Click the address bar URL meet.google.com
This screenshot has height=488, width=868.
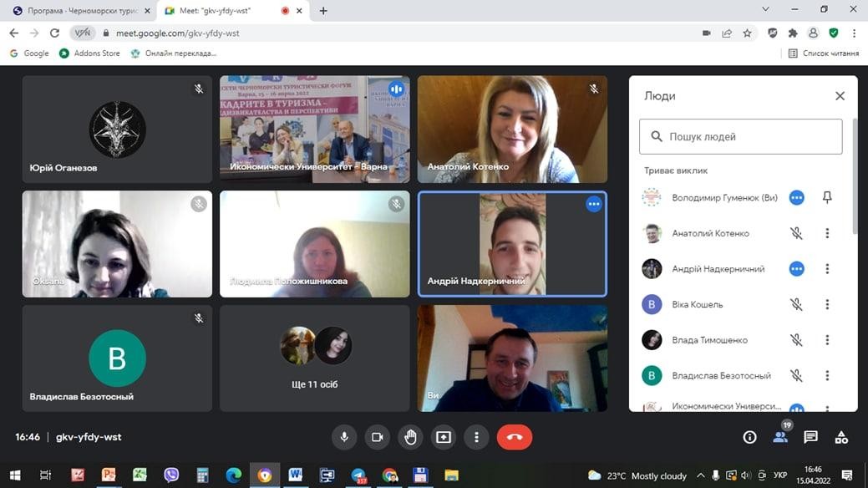178,33
